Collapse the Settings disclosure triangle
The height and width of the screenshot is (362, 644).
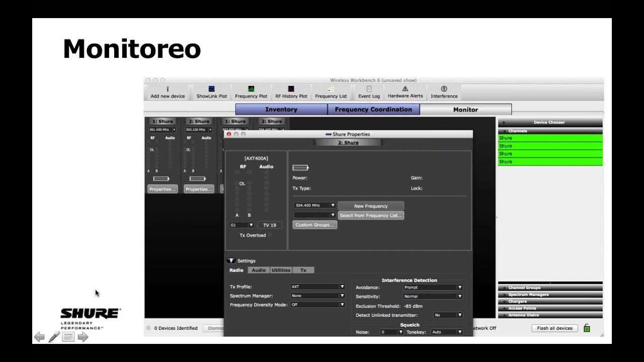tap(231, 260)
